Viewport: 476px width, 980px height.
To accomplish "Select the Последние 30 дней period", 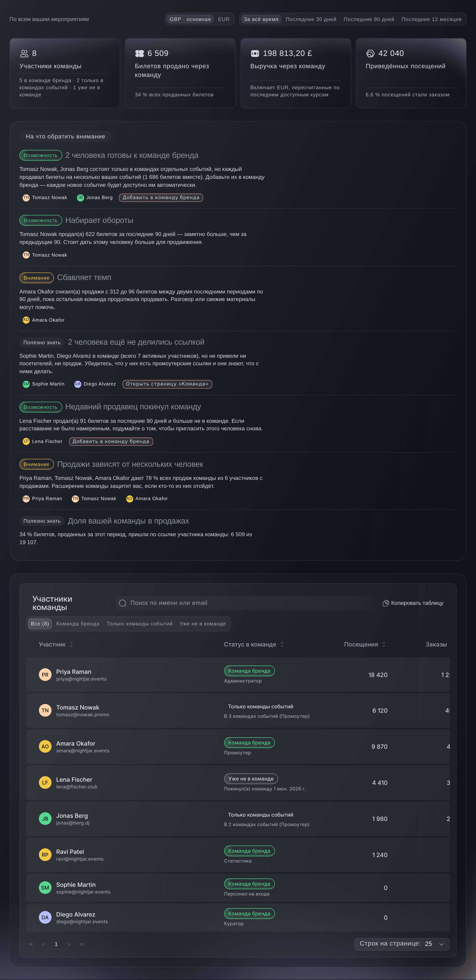I will pos(311,19).
